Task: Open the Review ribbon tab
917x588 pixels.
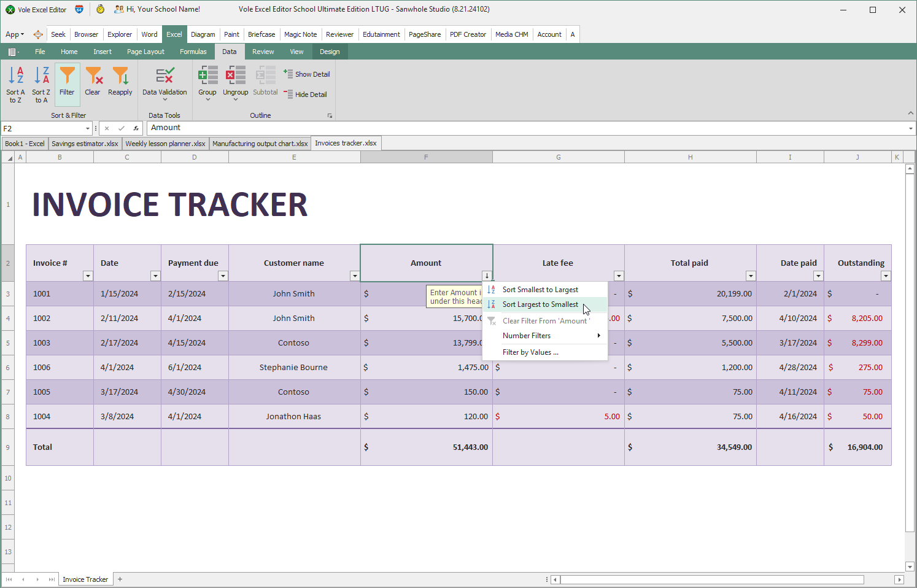Action: [x=263, y=52]
